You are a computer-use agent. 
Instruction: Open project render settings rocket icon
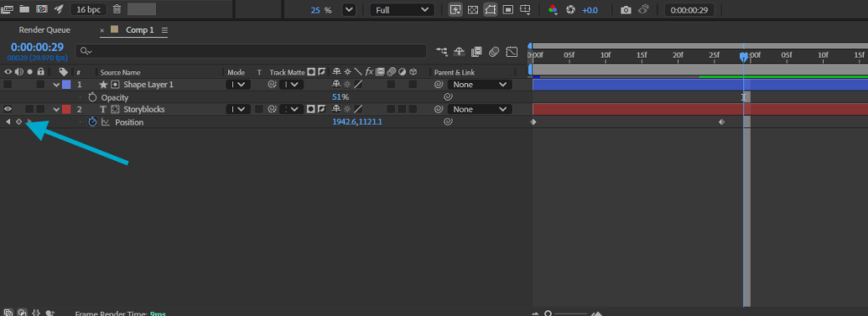click(x=58, y=9)
